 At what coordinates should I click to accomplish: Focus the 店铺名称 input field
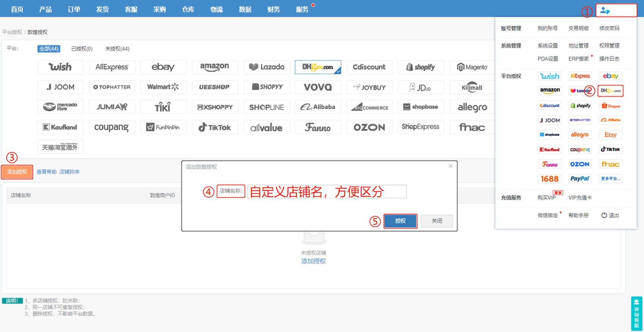point(327,192)
